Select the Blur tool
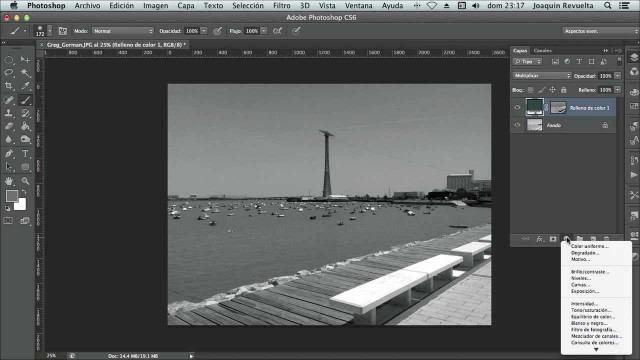The width and height of the screenshot is (640, 360). click(9, 139)
